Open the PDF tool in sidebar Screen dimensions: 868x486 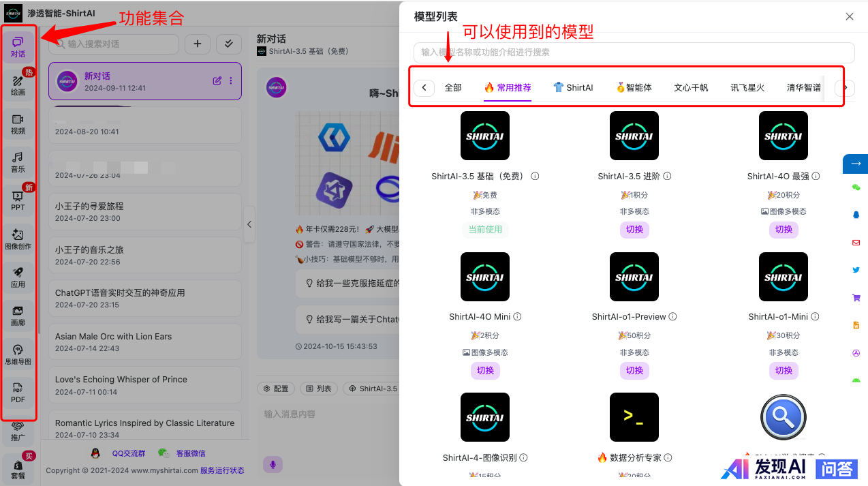pos(18,392)
